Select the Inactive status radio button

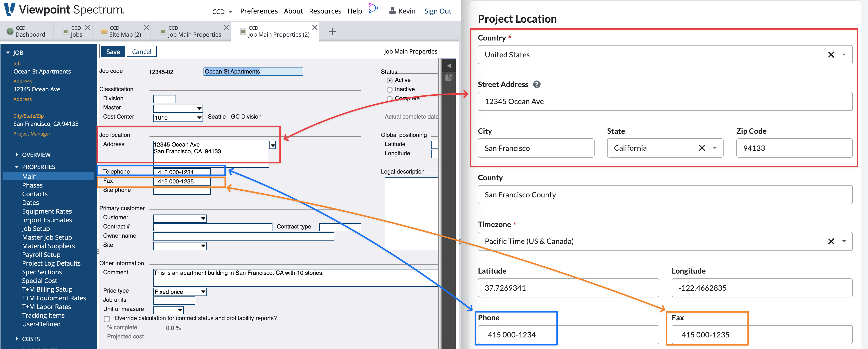pyautogui.click(x=390, y=90)
